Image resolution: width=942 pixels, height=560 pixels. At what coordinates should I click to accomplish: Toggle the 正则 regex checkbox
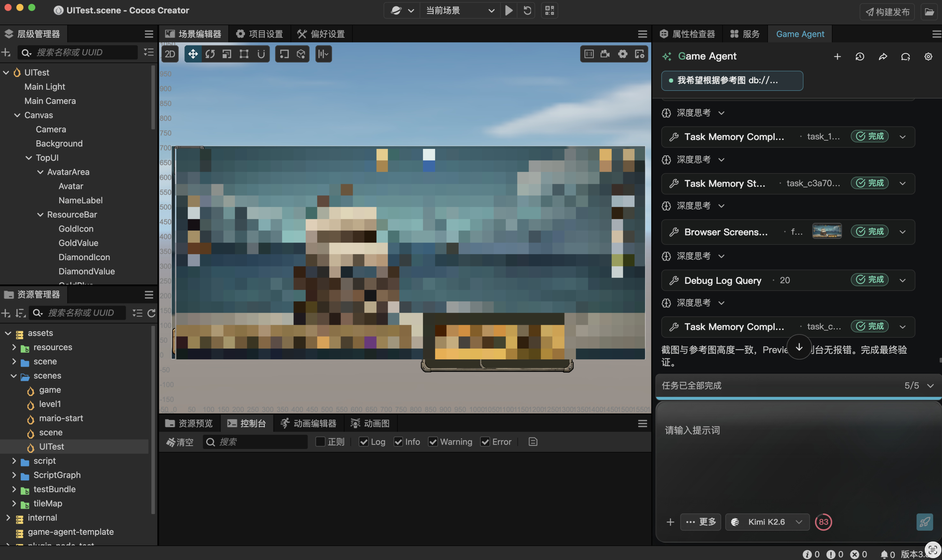[320, 442]
